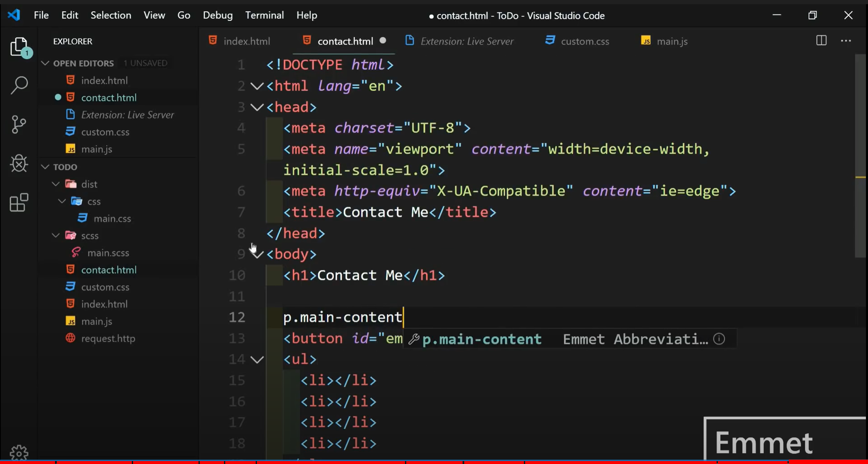Open the Debug view icon

[x=19, y=163]
